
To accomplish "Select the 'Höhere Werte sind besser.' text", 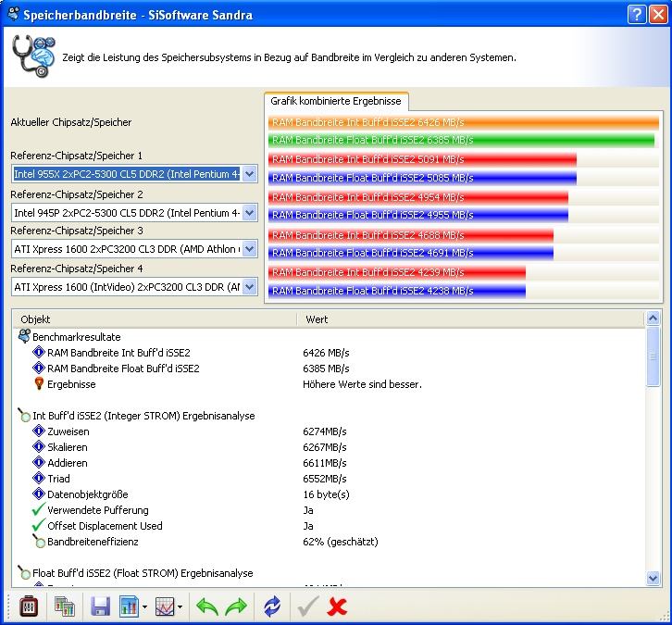I will point(362,384).
